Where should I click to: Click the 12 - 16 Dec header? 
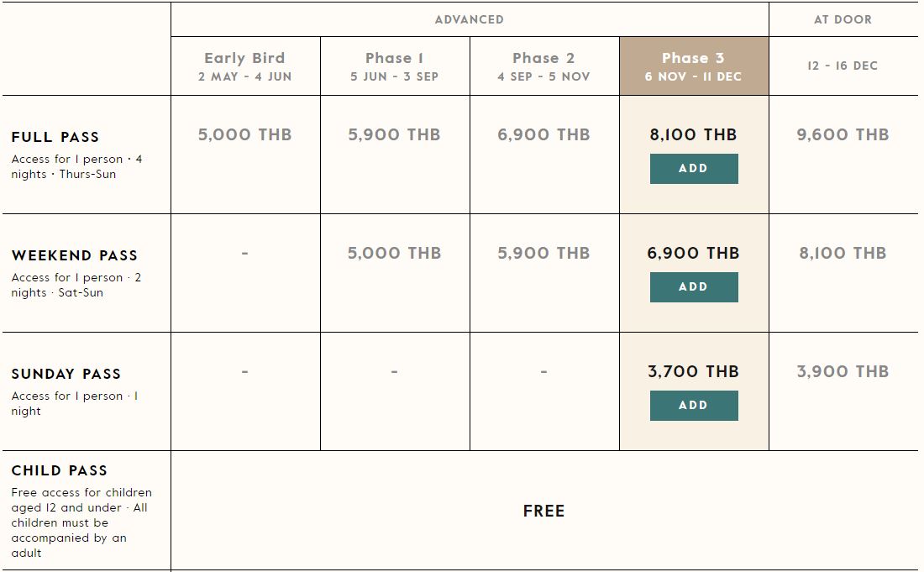pos(843,66)
